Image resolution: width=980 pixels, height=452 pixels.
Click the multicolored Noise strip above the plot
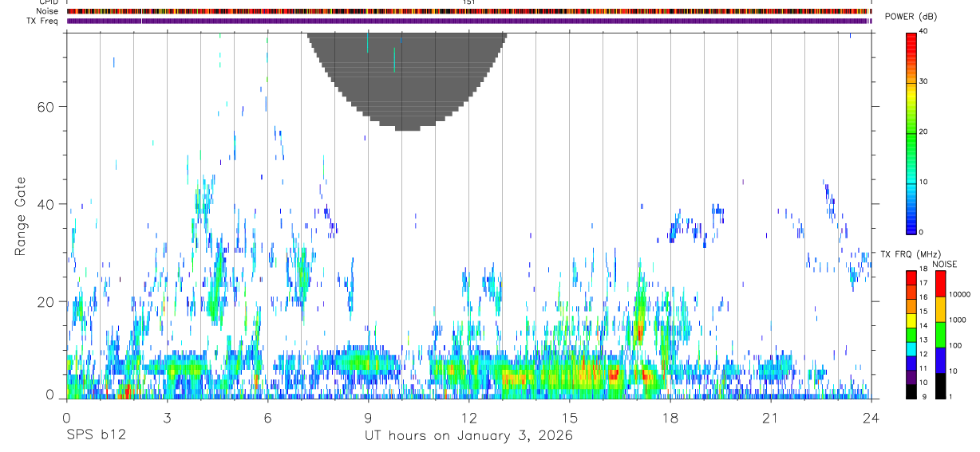click(468, 11)
